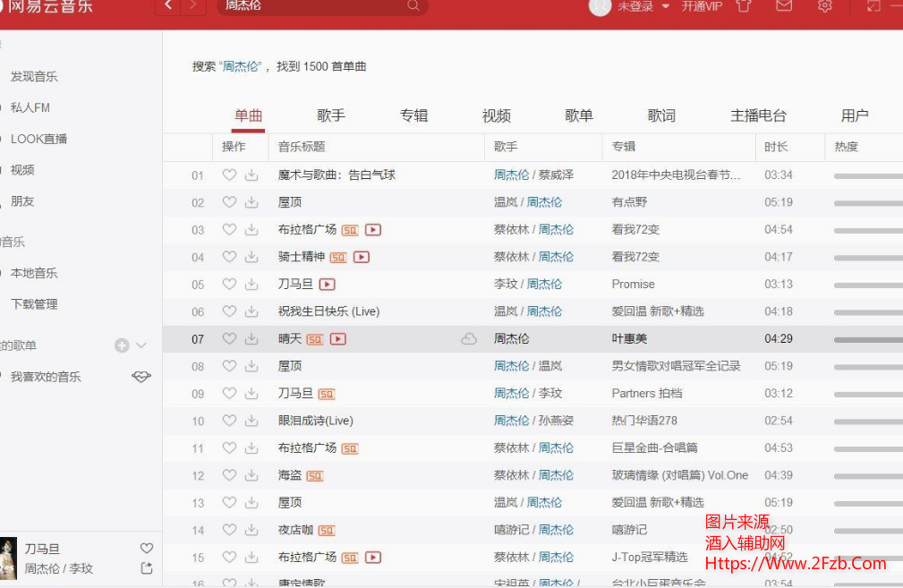Image resolution: width=903 pixels, height=588 pixels.
Task: Click add playlist plus icon in sidebar
Action: click(x=122, y=345)
